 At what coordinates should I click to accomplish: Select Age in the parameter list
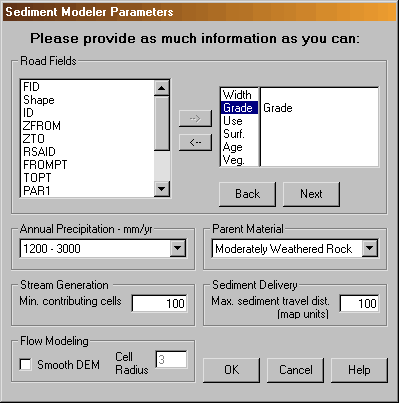(x=239, y=147)
